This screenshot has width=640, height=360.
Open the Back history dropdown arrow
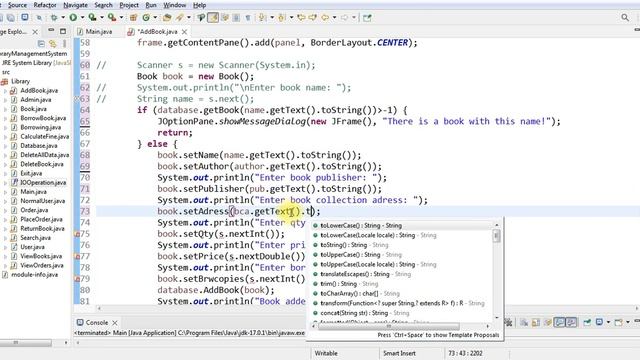click(334, 18)
